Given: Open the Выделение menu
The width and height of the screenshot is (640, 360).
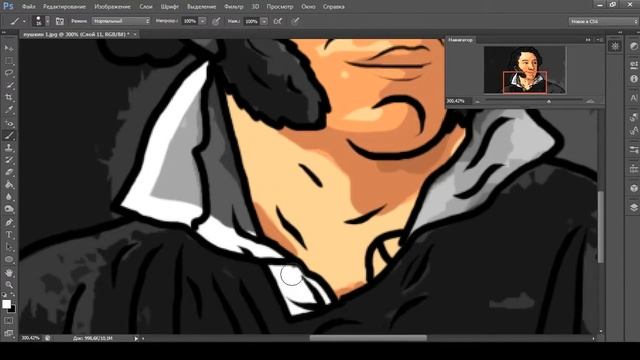Looking at the screenshot, I should pyautogui.click(x=201, y=7).
